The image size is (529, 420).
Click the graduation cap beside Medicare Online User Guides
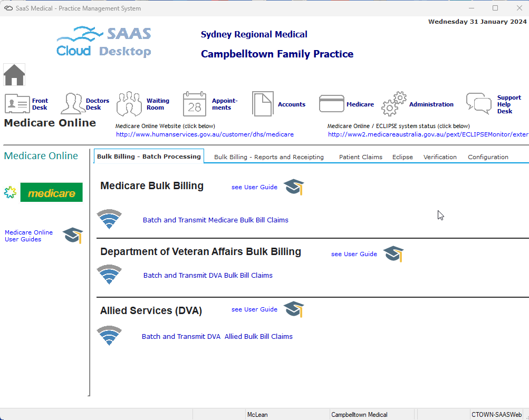(x=73, y=235)
